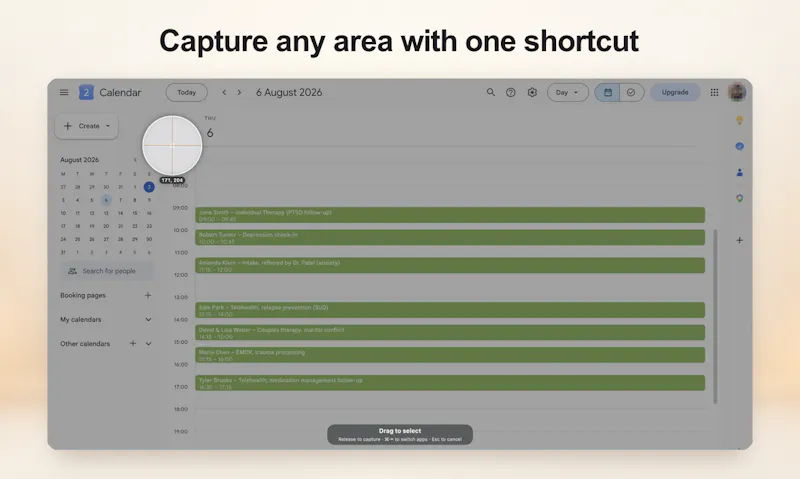Open Tyler Brooks medication management event

coord(450,383)
